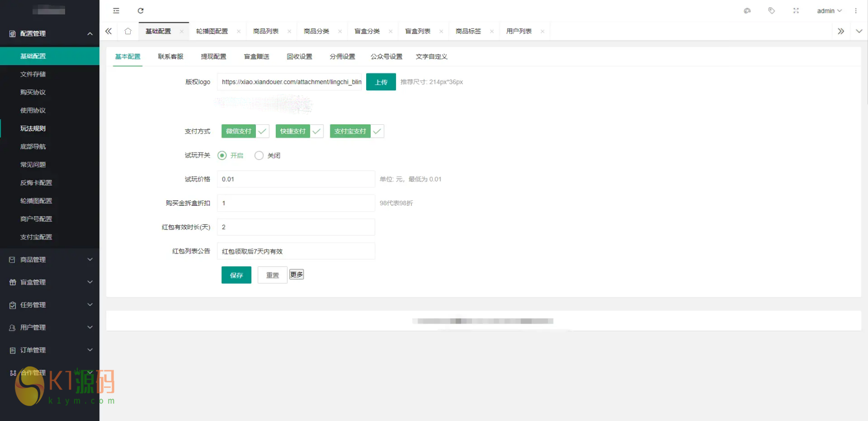Close the 商品标签 page tab

492,31
